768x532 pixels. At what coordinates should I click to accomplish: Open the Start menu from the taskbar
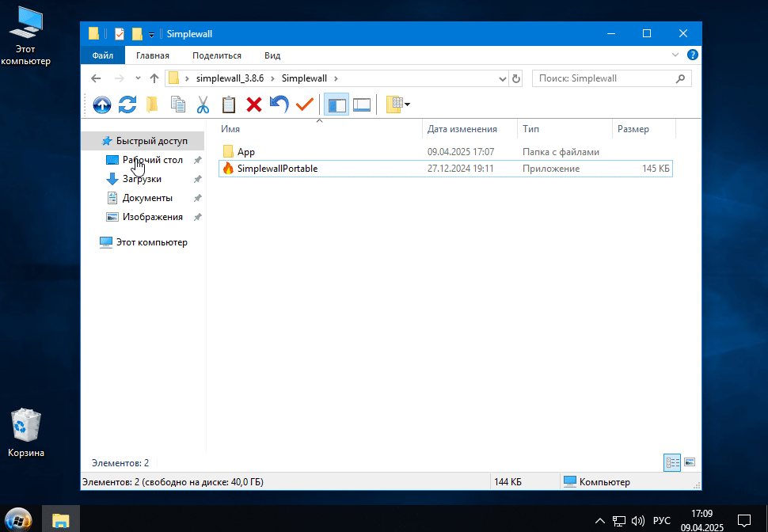coord(19,519)
